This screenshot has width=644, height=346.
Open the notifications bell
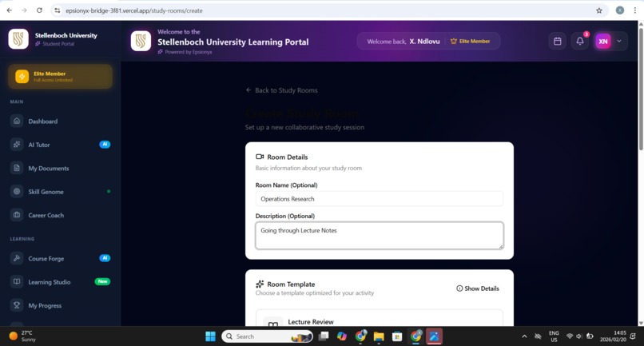click(579, 41)
